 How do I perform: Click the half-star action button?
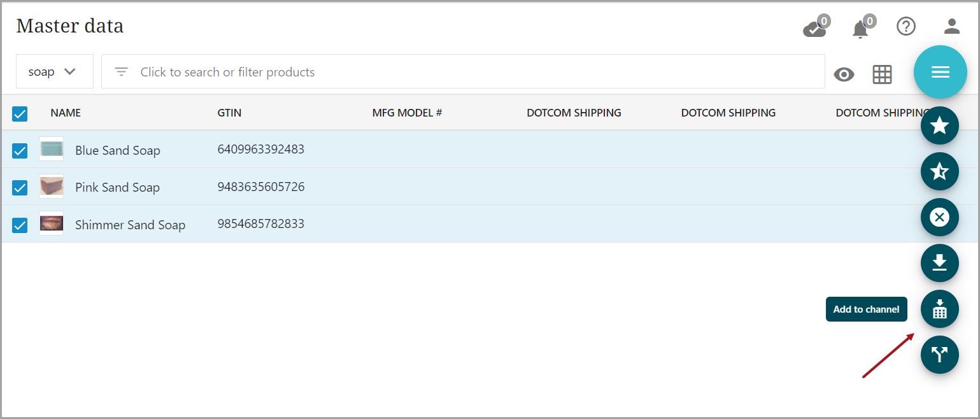pyautogui.click(x=939, y=171)
